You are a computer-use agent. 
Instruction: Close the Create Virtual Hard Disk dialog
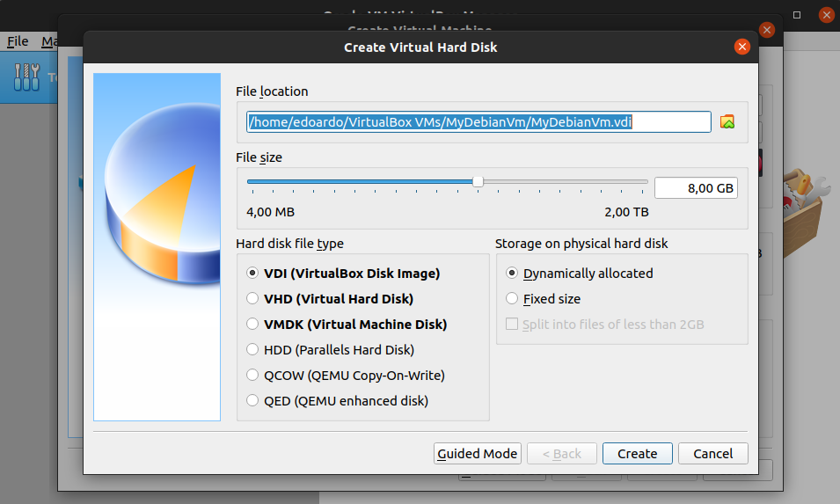(742, 47)
